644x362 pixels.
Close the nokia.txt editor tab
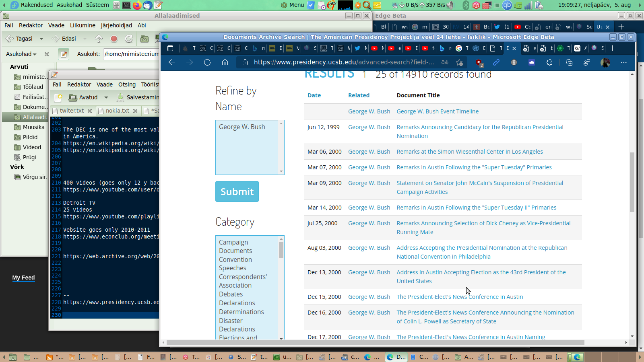point(135,111)
